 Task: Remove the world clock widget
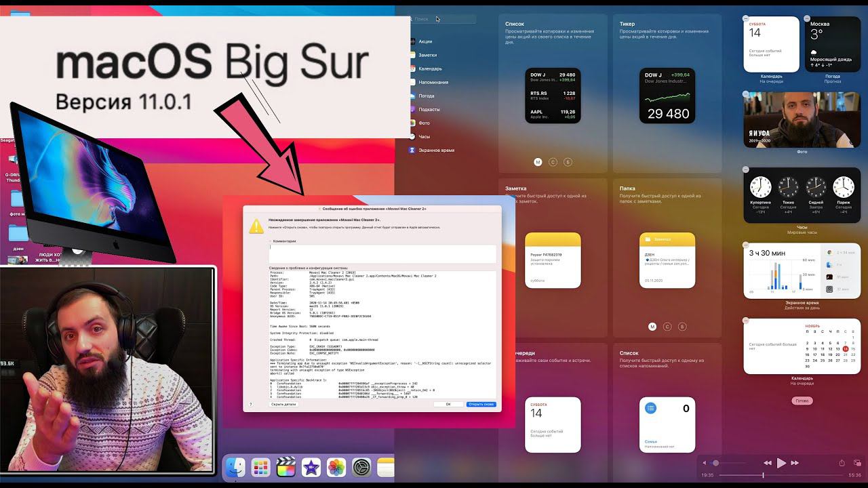(x=746, y=169)
